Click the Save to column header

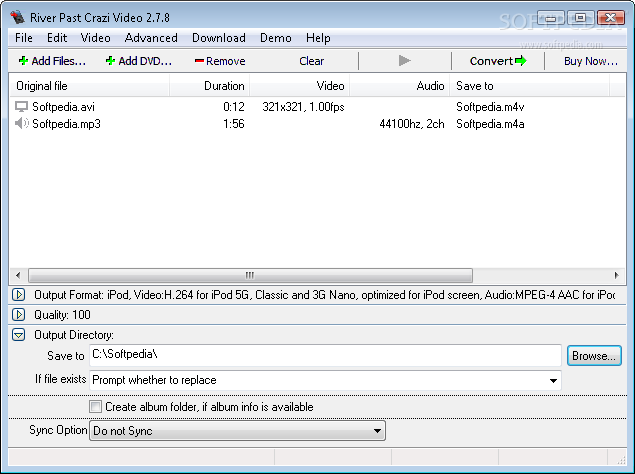pyautogui.click(x=529, y=86)
